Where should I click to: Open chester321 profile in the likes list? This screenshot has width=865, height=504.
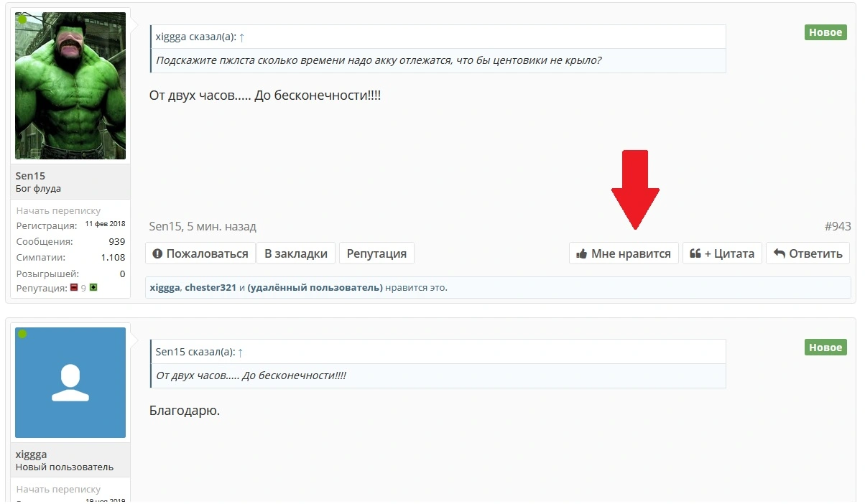coord(211,288)
